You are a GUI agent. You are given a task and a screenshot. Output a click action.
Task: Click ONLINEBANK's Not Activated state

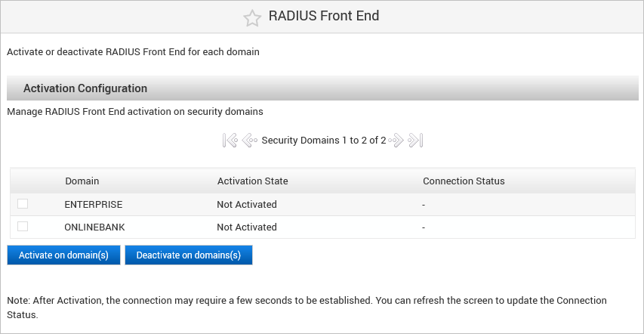[x=247, y=227]
